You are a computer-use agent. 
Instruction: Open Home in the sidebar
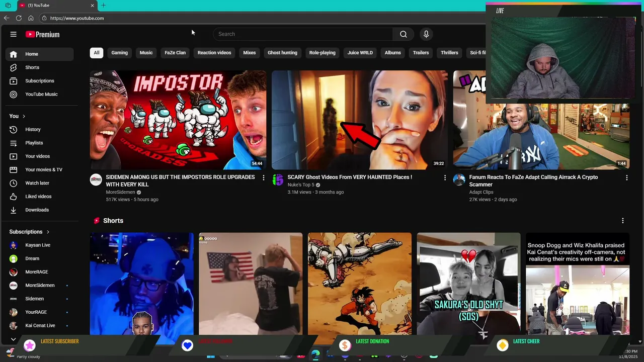pos(40,54)
